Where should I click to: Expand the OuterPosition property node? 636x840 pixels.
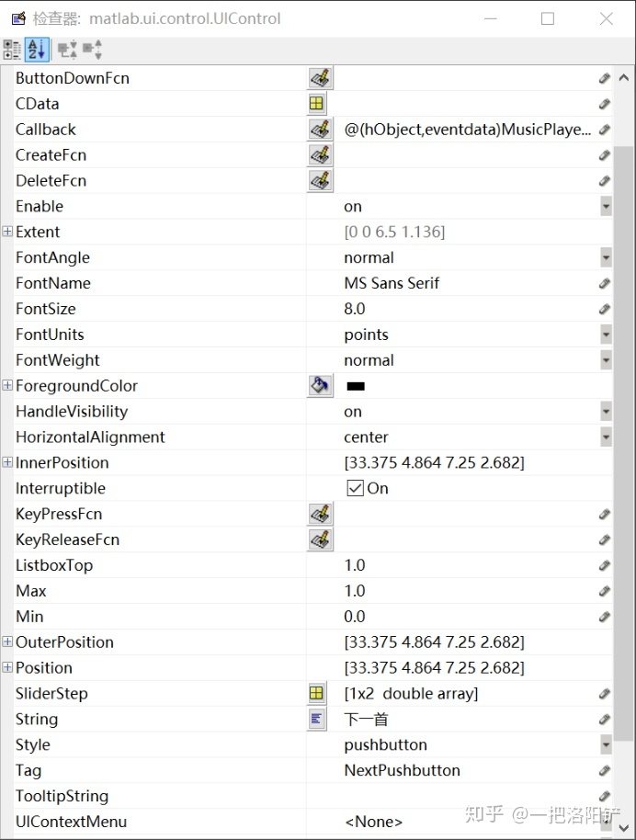(x=7, y=641)
